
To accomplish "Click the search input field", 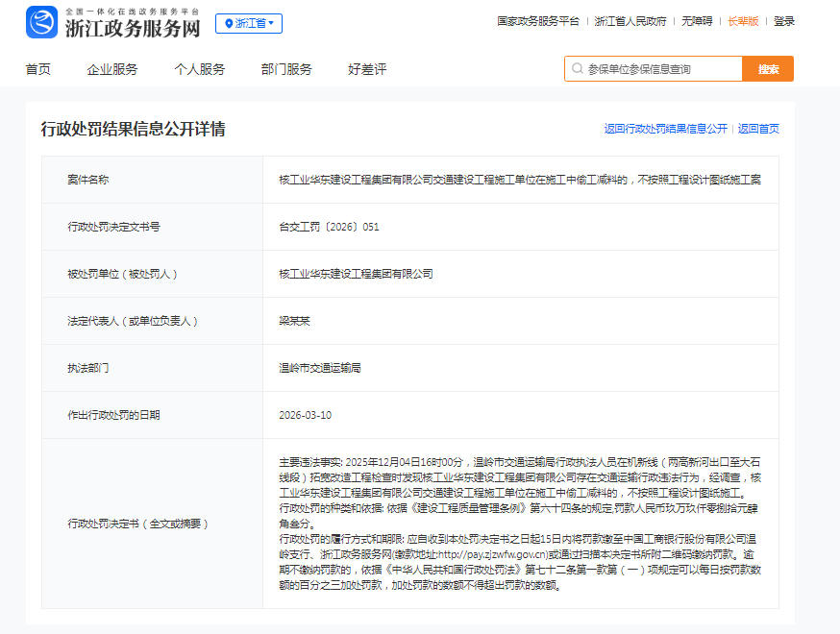I will point(661,69).
